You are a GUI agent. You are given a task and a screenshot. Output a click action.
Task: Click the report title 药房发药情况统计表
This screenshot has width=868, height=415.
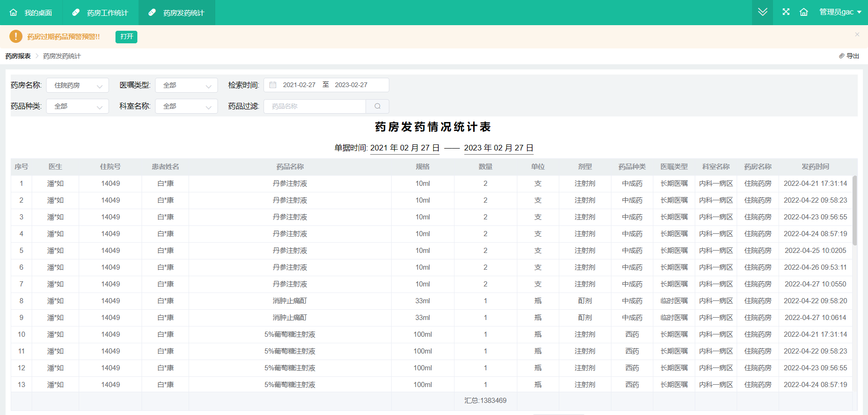coord(433,127)
